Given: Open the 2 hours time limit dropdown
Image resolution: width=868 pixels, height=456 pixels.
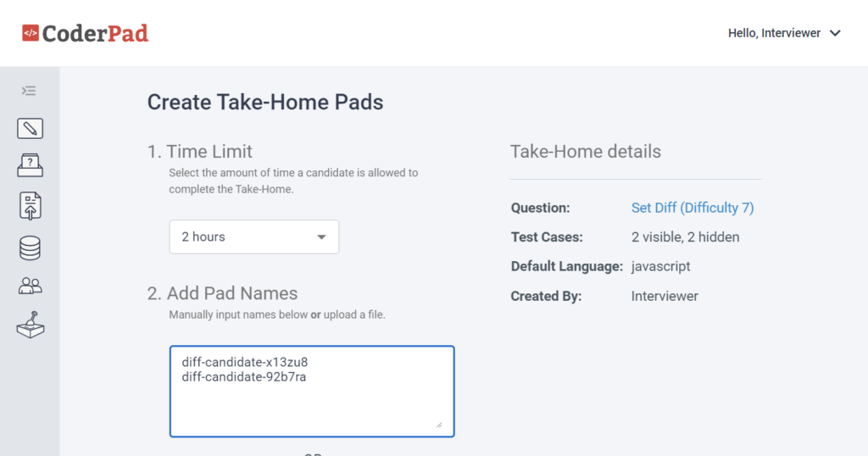Looking at the screenshot, I should tap(254, 236).
